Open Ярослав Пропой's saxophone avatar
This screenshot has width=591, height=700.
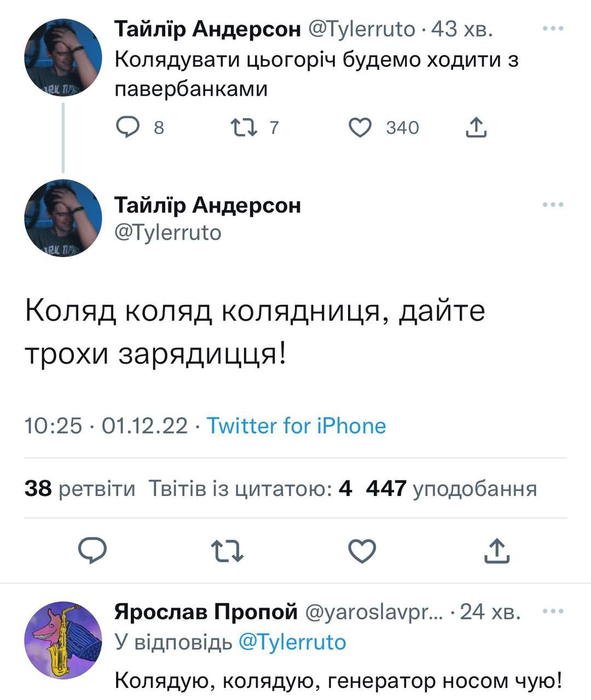(63, 640)
